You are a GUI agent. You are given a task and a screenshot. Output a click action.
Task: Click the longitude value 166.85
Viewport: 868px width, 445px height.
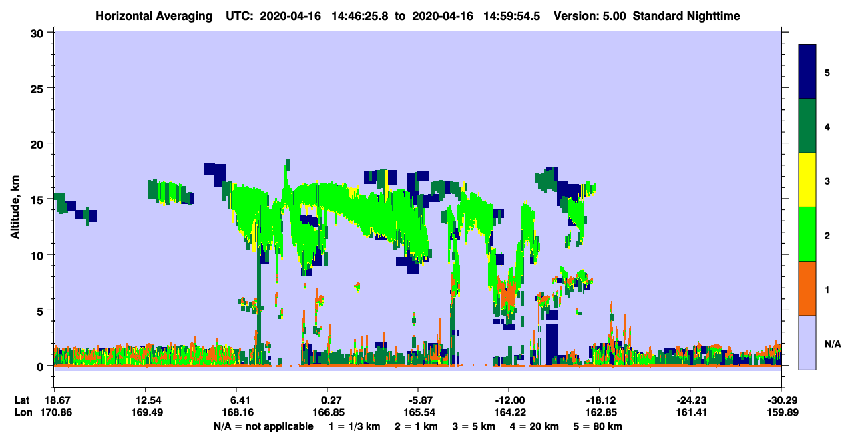click(327, 412)
